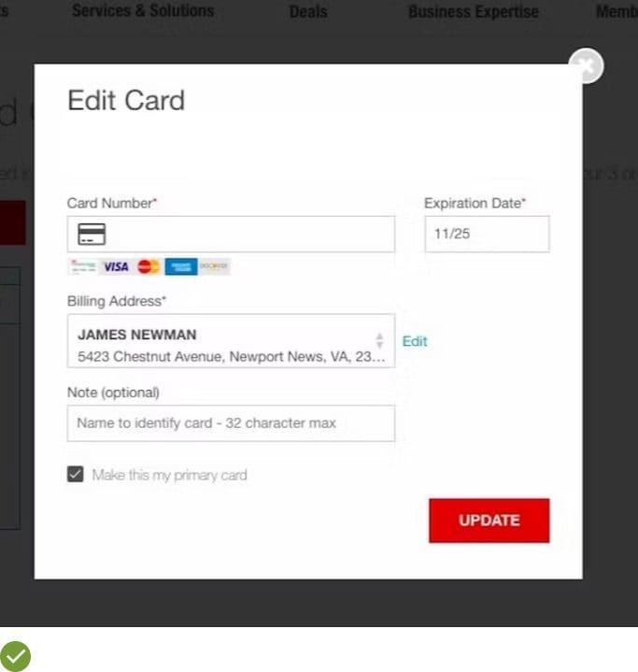The width and height of the screenshot is (638, 672).
Task: Uncheck Make this my primary card
Action: pos(76,475)
